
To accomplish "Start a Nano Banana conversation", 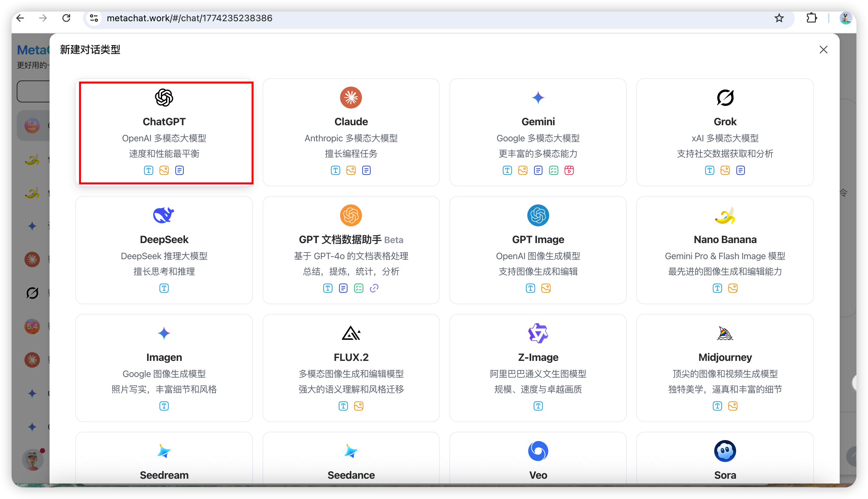I will [x=725, y=250].
